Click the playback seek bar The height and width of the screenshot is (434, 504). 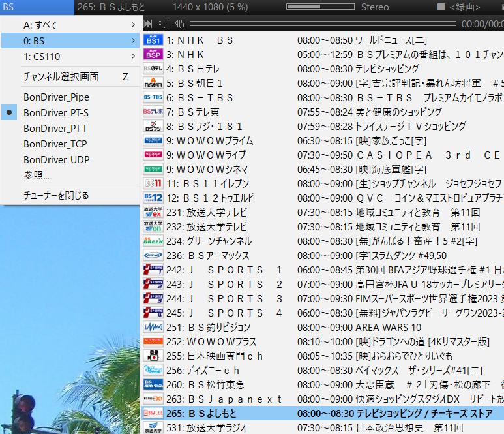pyautogui.click(x=323, y=23)
